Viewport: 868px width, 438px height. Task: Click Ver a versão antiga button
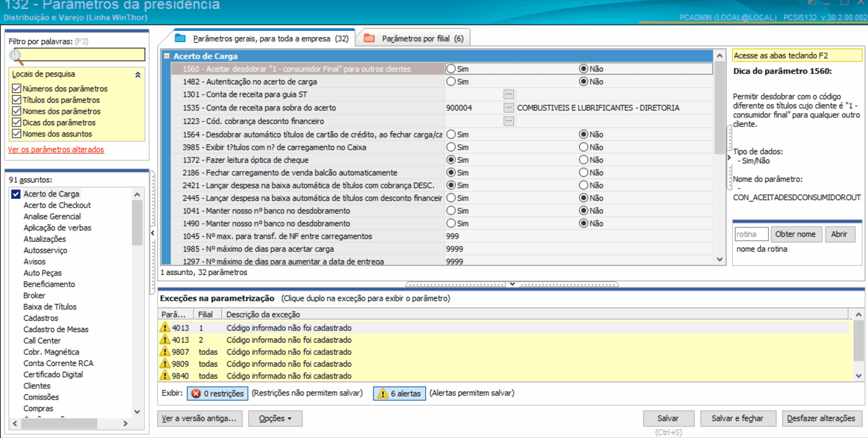click(199, 418)
